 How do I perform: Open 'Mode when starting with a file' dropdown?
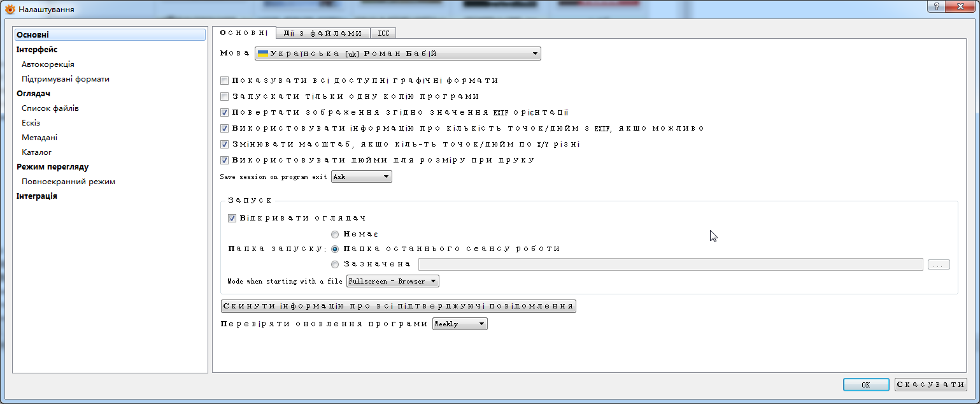point(393,281)
